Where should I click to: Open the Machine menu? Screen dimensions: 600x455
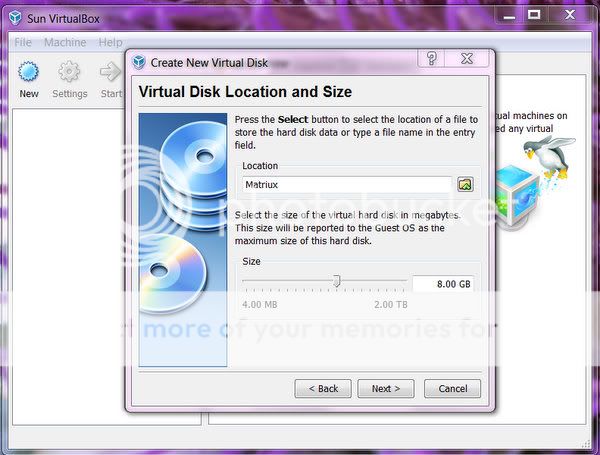pos(65,42)
